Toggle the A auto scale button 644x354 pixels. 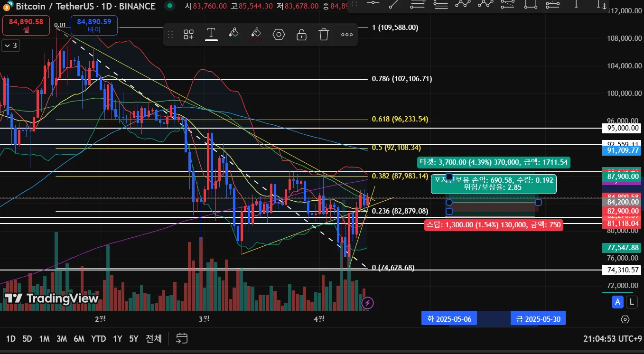617,301
